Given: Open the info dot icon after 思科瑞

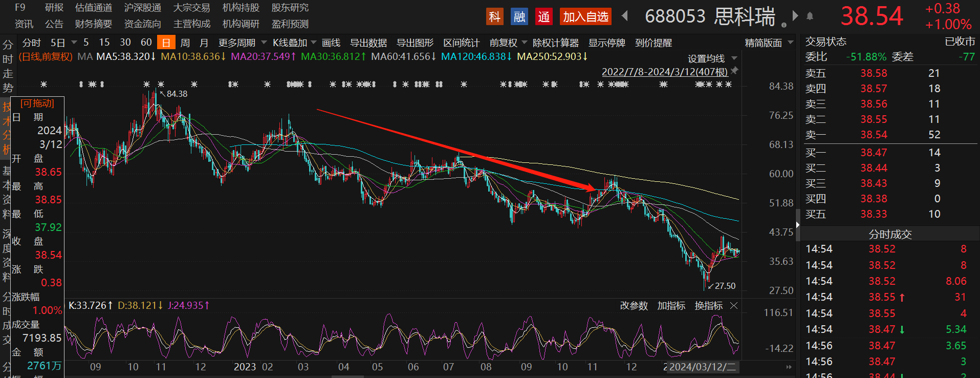Looking at the screenshot, I should 783,25.
